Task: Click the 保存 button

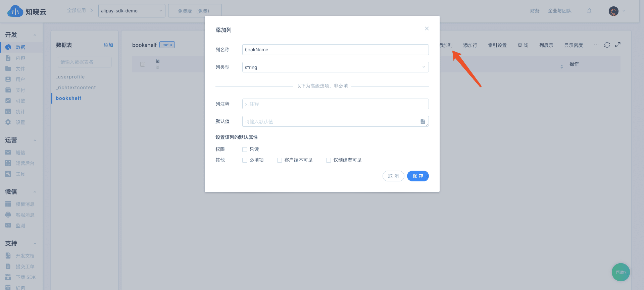Action: tap(418, 176)
